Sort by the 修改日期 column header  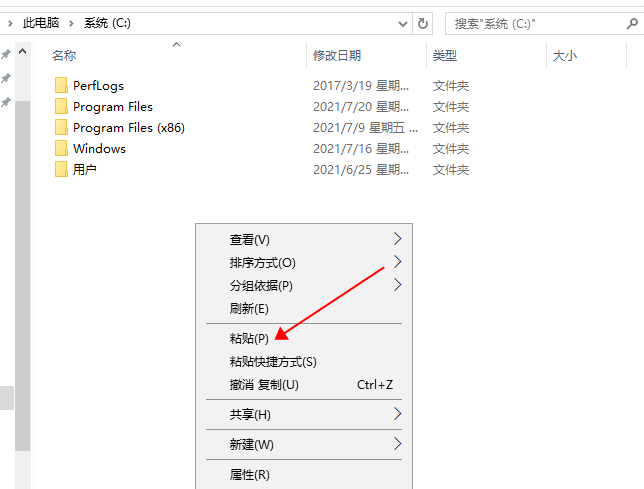click(337, 56)
